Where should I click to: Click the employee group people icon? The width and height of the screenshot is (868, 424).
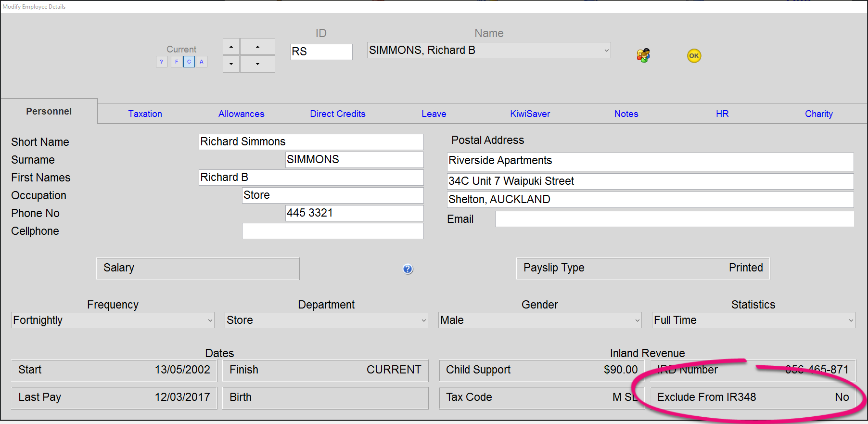pyautogui.click(x=643, y=55)
